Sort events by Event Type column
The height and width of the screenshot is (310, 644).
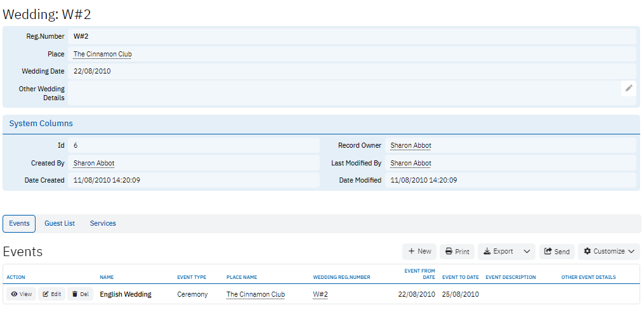191,277
